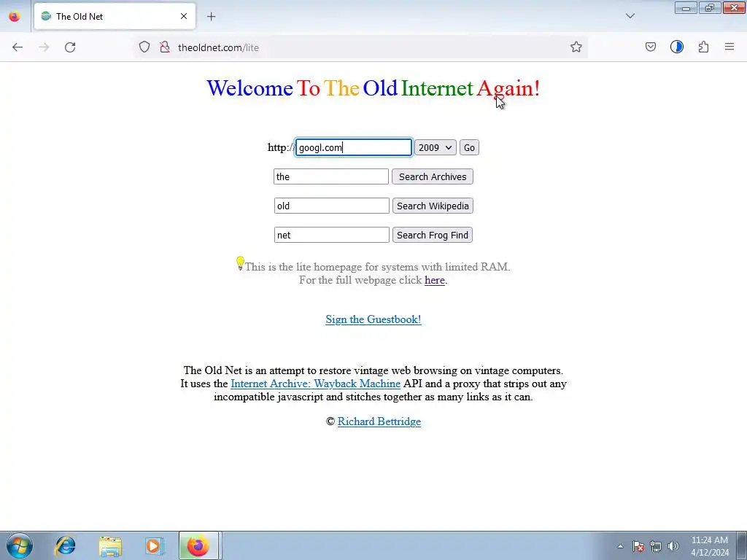Image resolution: width=747 pixels, height=560 pixels.
Task: Launch Internet Explorer from the taskbar
Action: pyautogui.click(x=65, y=545)
